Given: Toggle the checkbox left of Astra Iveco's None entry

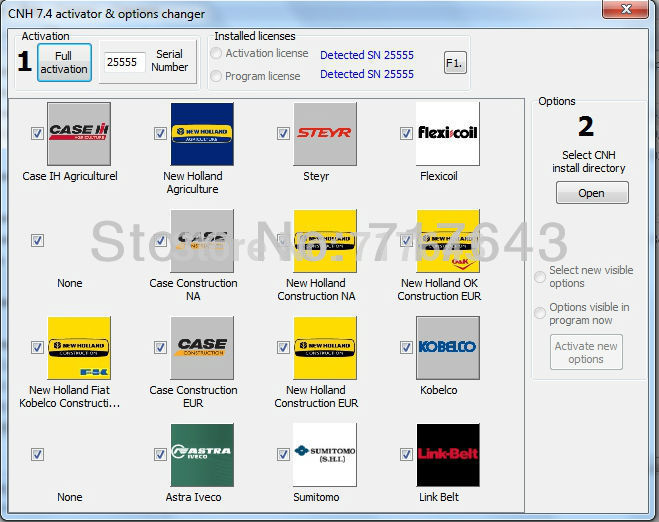Looking at the screenshot, I should click(37, 454).
